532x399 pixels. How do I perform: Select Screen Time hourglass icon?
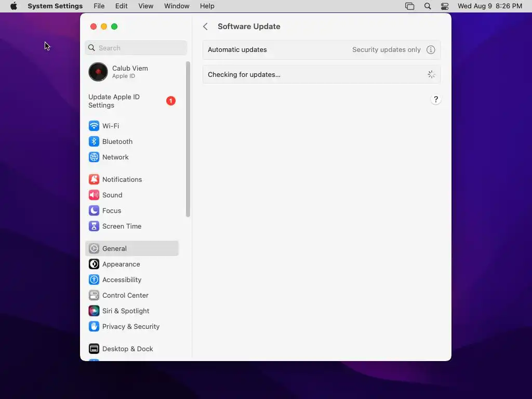[x=94, y=227]
